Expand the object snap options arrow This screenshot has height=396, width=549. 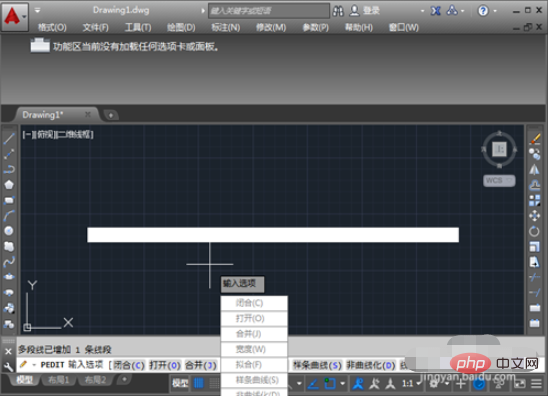[x=342, y=383]
